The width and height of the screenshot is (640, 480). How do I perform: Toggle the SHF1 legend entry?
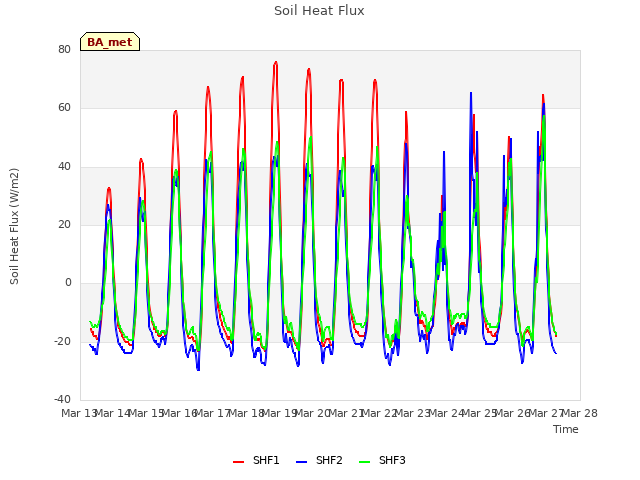coord(256,460)
